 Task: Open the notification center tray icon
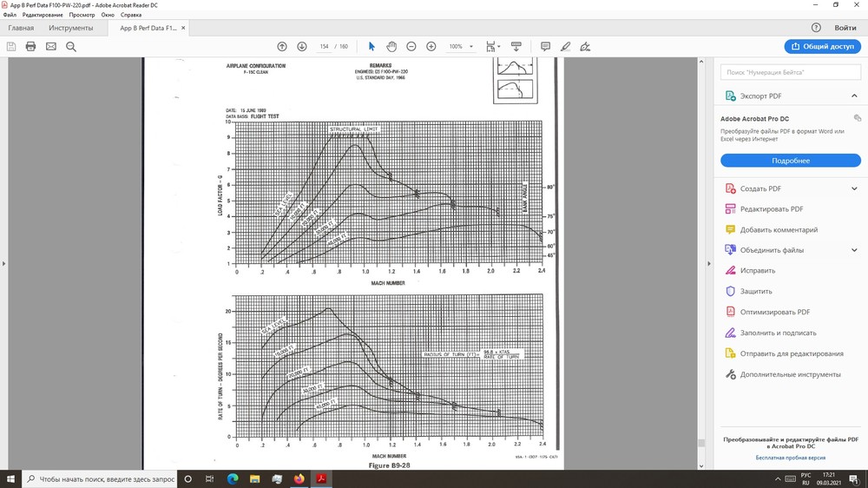coord(855,479)
